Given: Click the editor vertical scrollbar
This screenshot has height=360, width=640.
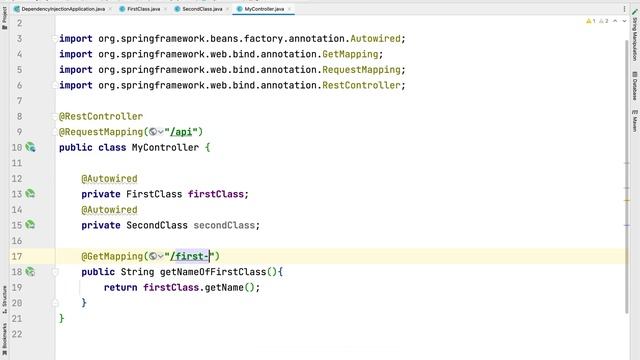Looking at the screenshot, I should (627, 176).
